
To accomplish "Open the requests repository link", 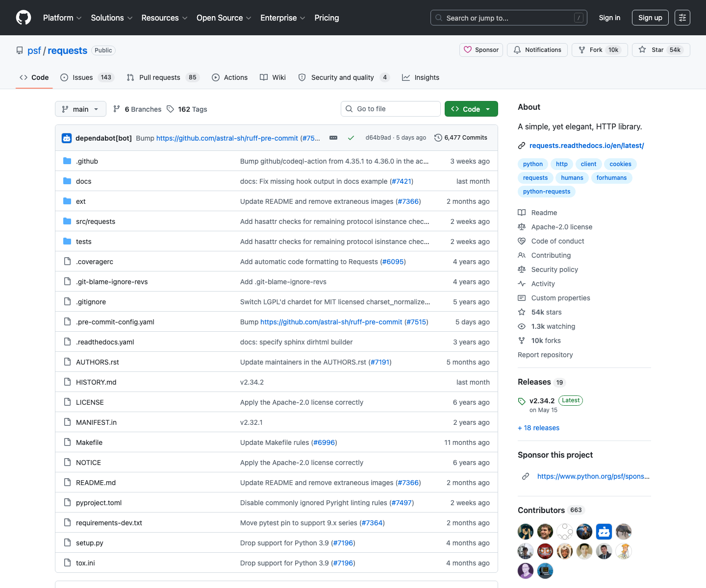I will coord(67,50).
